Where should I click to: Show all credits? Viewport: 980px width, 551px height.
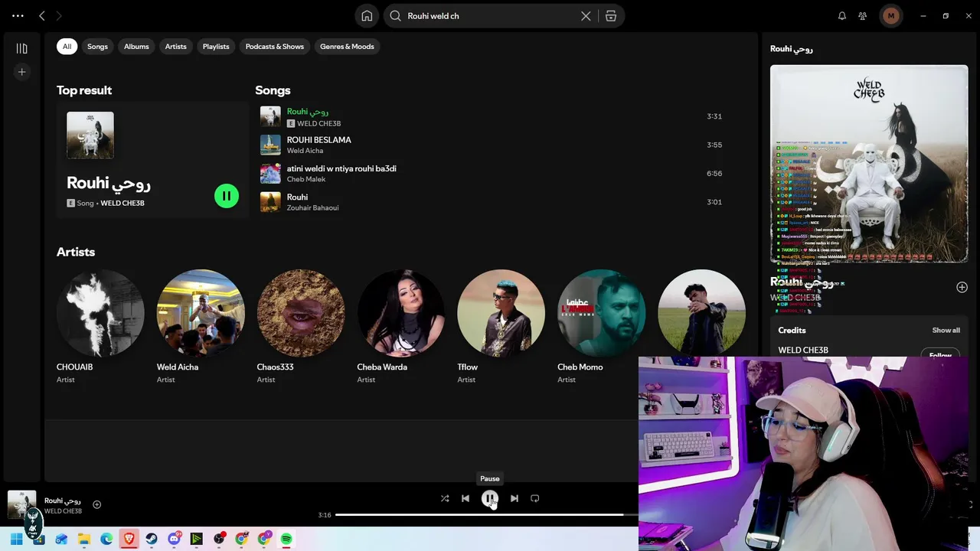pos(946,331)
